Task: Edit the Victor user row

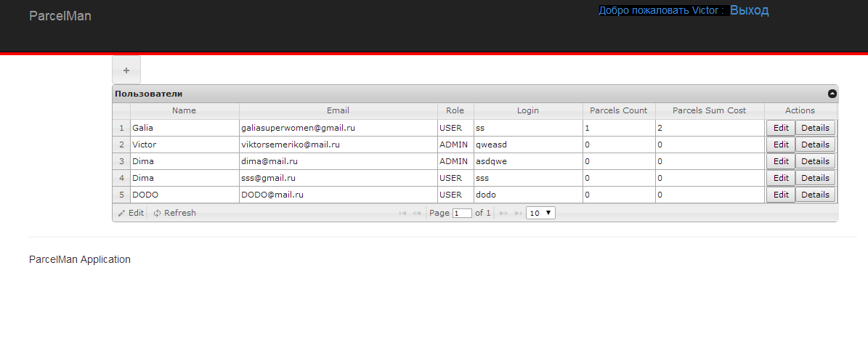Action: pos(781,145)
